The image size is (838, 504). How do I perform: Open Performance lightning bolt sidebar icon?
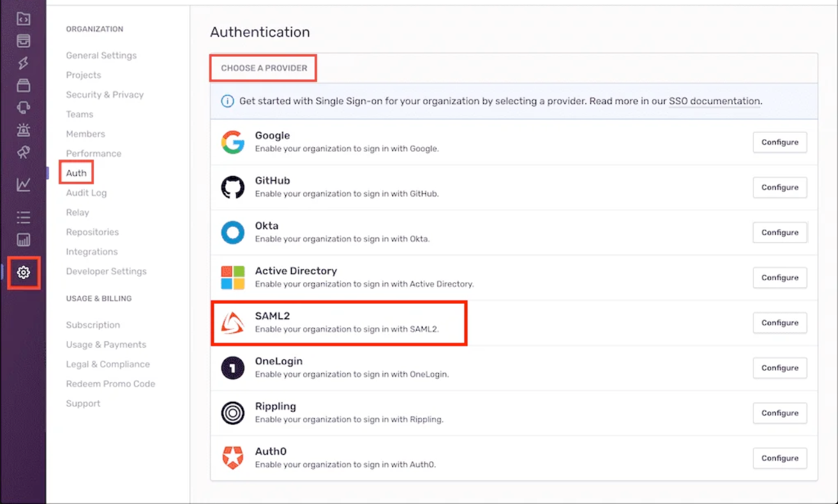click(x=24, y=63)
